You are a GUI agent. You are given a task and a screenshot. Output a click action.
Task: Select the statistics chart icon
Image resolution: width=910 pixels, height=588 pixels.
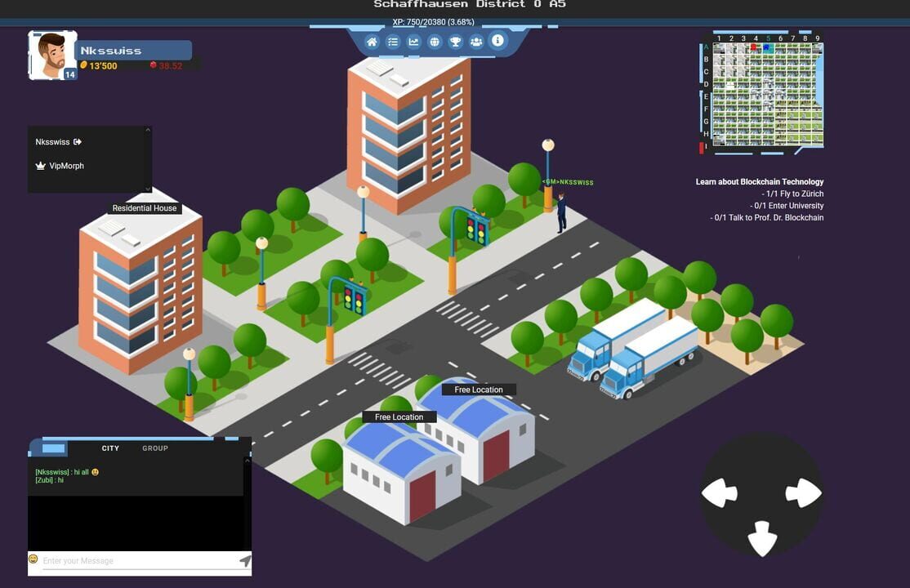coord(414,41)
